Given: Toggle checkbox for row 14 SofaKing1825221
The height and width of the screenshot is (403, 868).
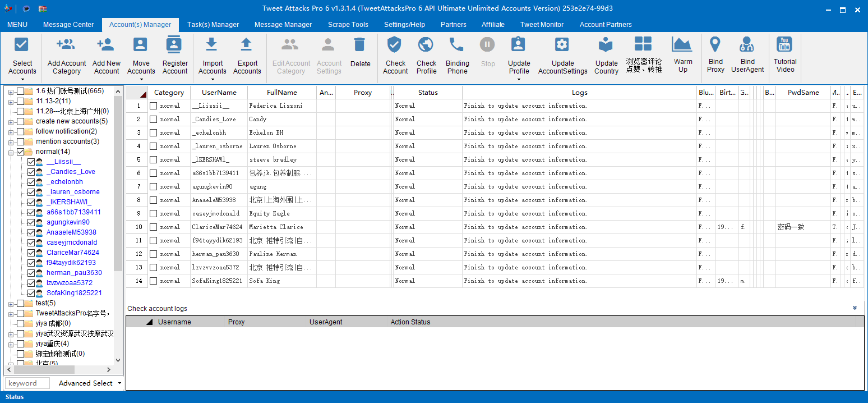Looking at the screenshot, I should (154, 281).
